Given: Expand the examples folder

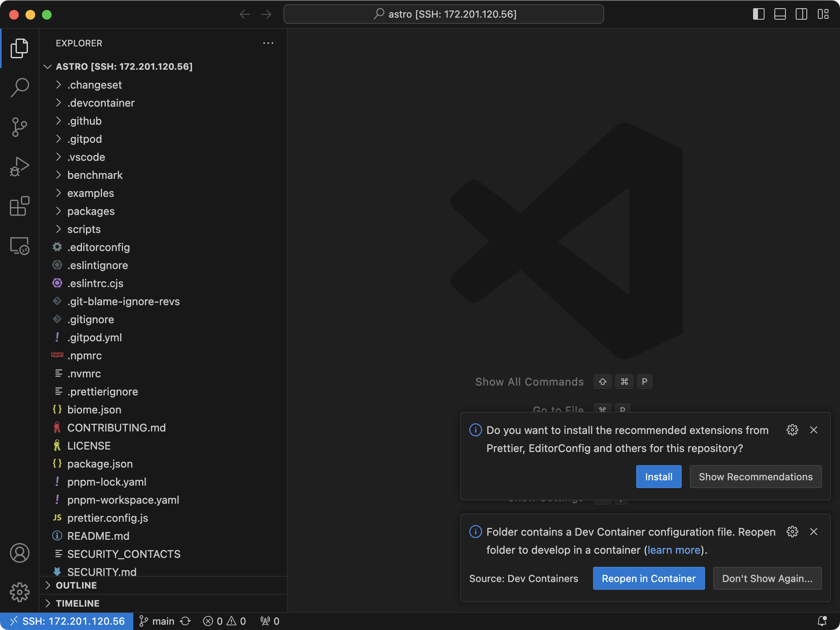Looking at the screenshot, I should point(163,193).
